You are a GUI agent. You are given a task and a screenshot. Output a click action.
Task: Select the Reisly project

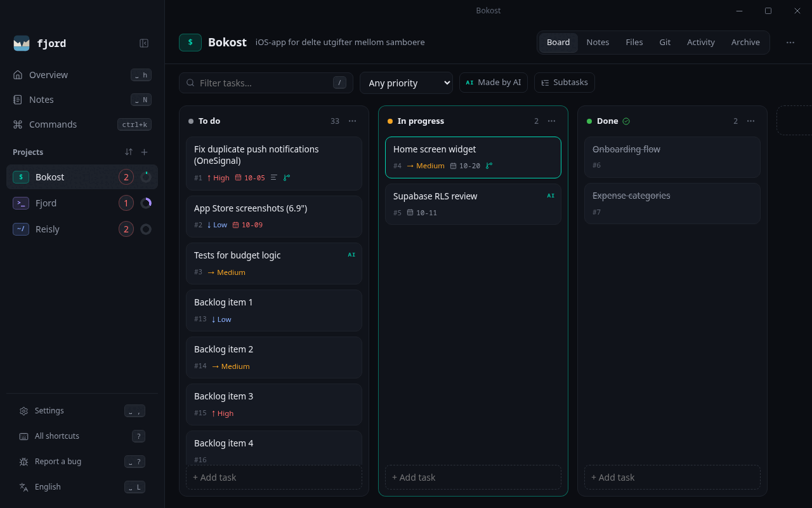point(82,229)
